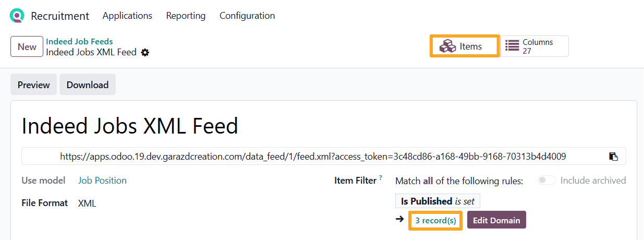Open Columns via the list icon

coord(513,46)
